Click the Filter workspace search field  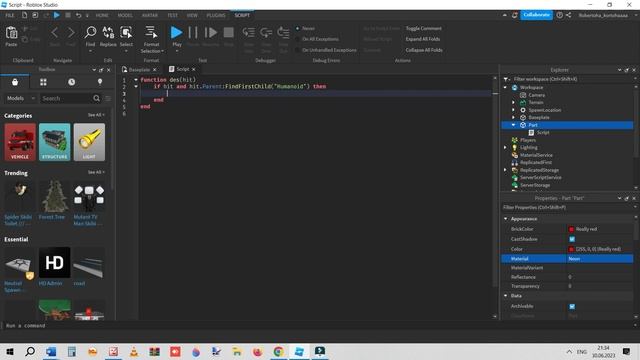click(569, 79)
